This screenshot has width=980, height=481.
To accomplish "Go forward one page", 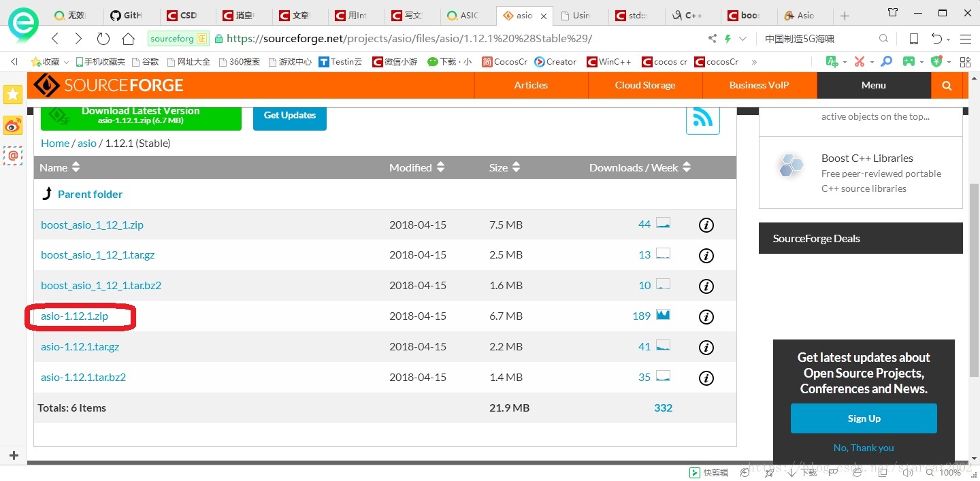I will [x=78, y=39].
